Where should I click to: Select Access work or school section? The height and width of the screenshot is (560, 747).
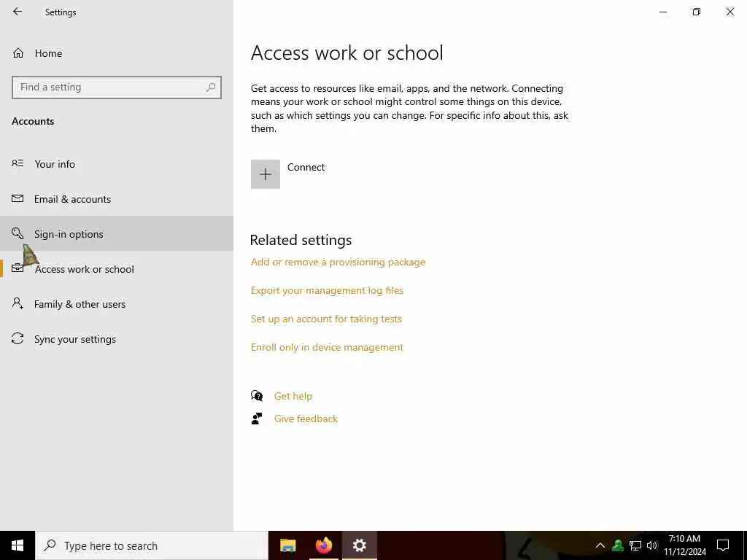coord(117,269)
